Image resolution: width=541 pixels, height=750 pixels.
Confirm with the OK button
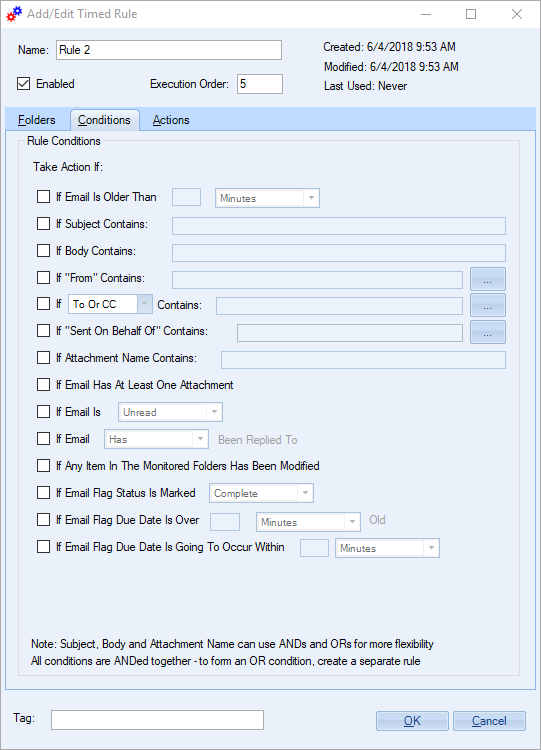(x=412, y=721)
